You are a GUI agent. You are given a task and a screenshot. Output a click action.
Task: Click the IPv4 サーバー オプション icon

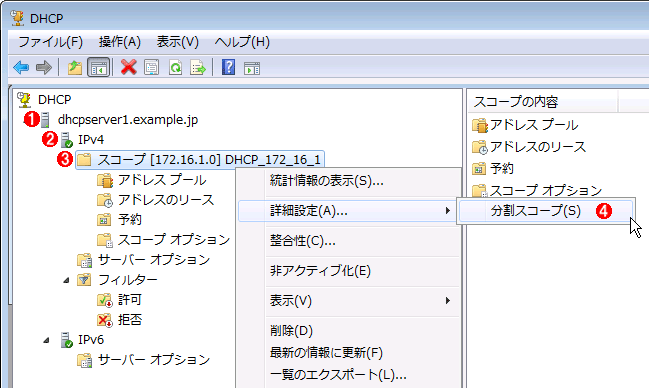[x=84, y=260]
